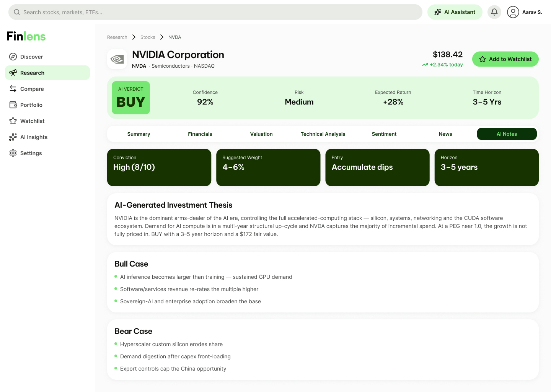
Task: Click the +2.34% today change text
Action: tap(446, 65)
